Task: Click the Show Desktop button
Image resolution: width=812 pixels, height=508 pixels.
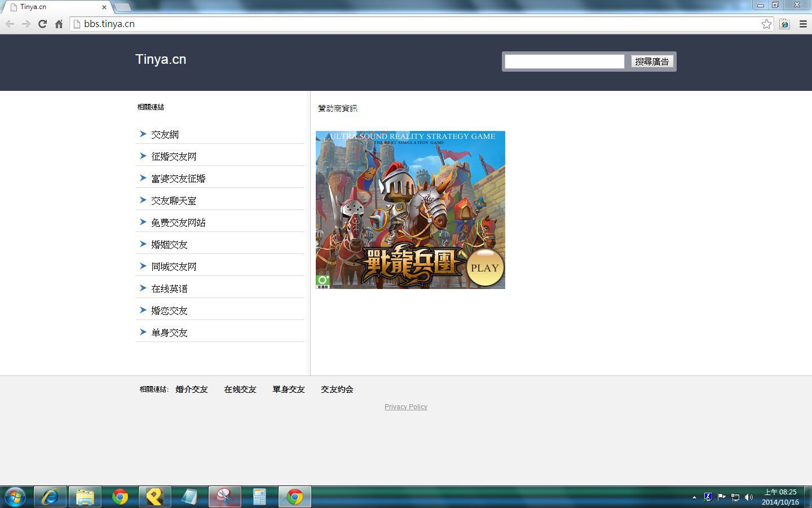Action: (x=808, y=497)
